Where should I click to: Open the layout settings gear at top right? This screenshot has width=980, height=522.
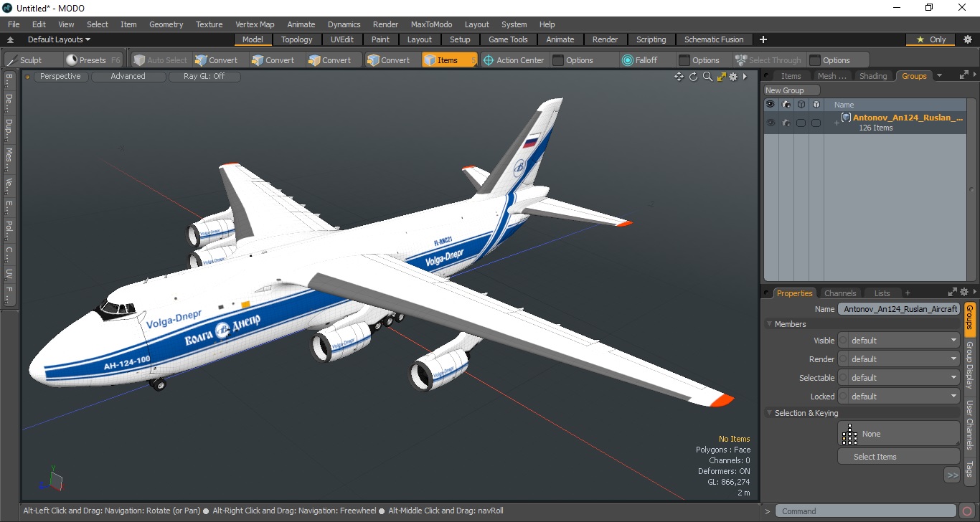point(967,39)
